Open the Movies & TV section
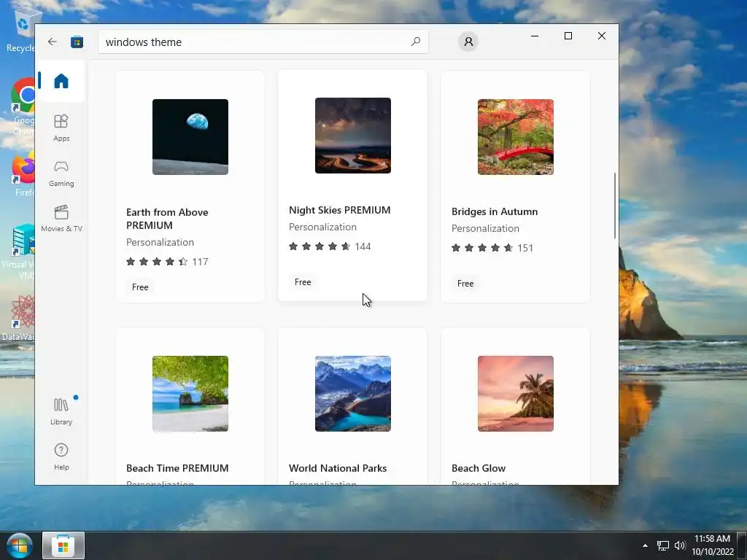 61,218
